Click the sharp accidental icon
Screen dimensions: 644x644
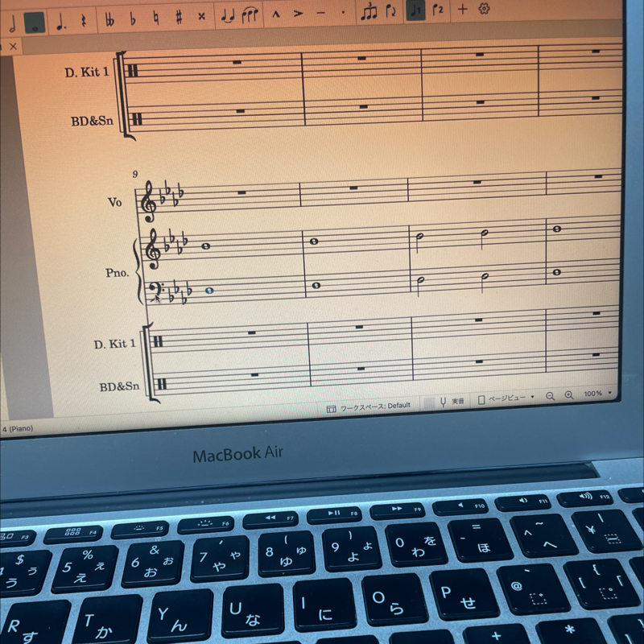pos(179,16)
